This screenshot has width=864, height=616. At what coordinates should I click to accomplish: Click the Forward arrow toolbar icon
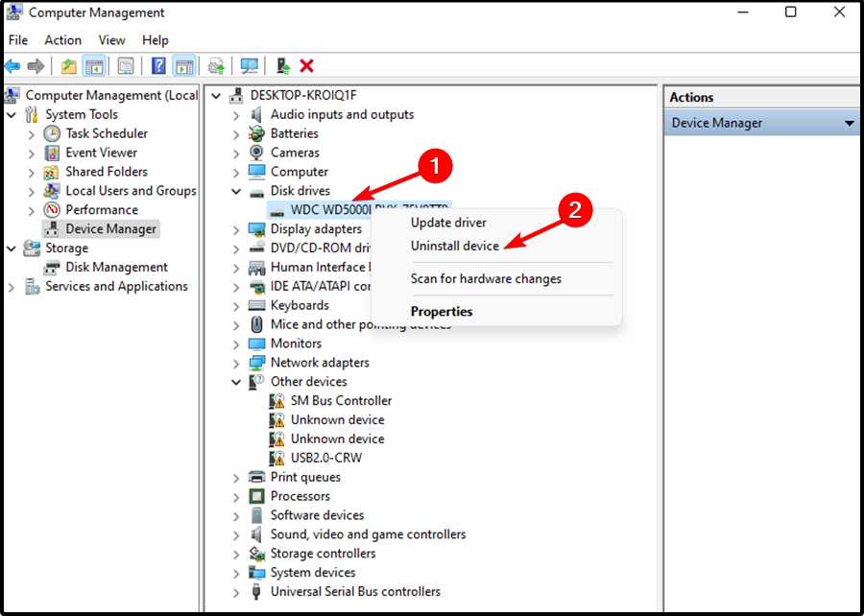click(36, 66)
